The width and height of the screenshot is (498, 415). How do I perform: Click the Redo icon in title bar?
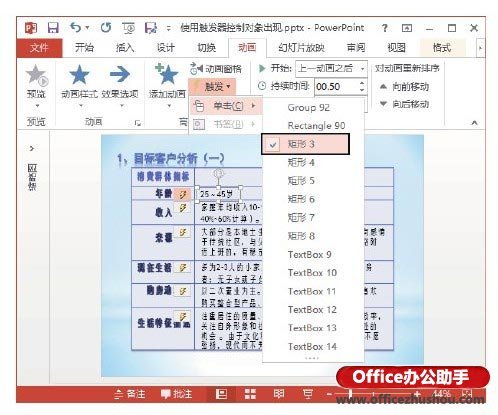[x=106, y=28]
